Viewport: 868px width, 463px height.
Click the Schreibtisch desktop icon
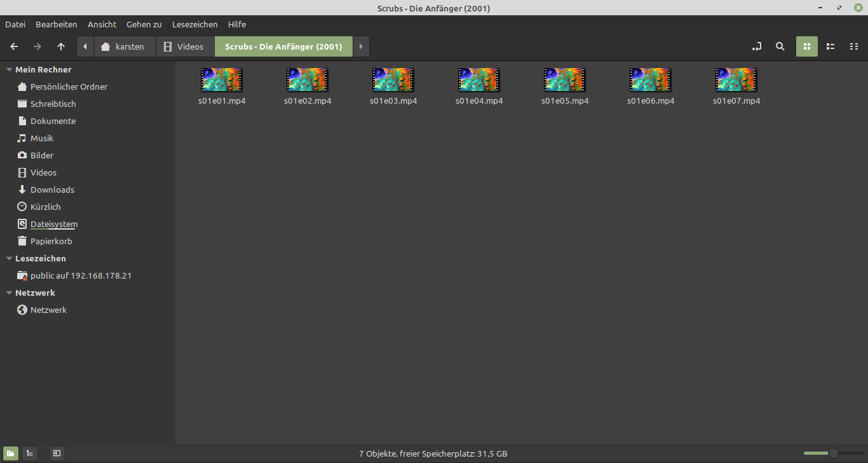pyautogui.click(x=22, y=104)
